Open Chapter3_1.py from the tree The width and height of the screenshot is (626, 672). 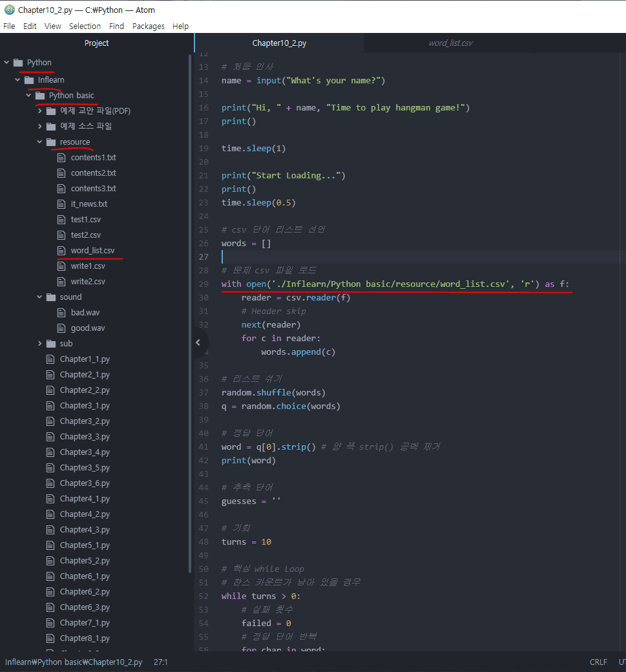pos(85,405)
